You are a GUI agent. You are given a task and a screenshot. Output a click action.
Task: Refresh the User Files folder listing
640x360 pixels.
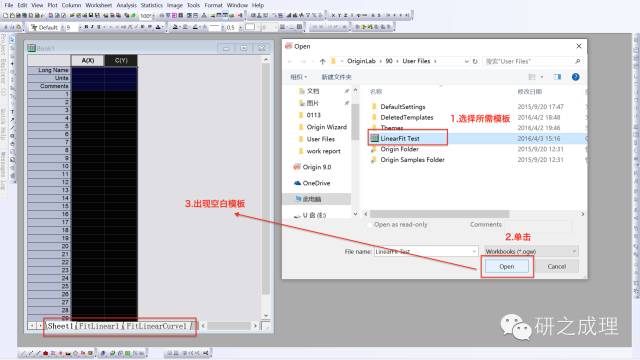point(475,61)
